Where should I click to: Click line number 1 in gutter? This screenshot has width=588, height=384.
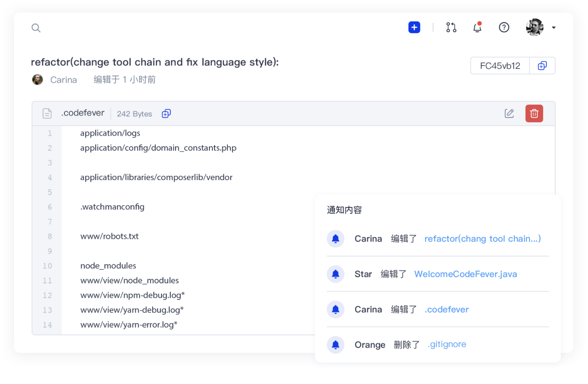pyautogui.click(x=50, y=133)
